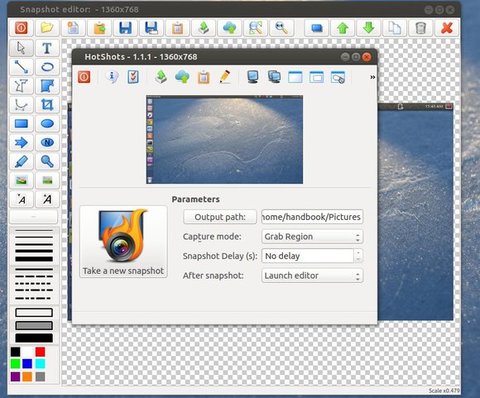Click the pencil edit icon in HotShots toolbar
The height and width of the screenshot is (398, 480).
(x=225, y=77)
